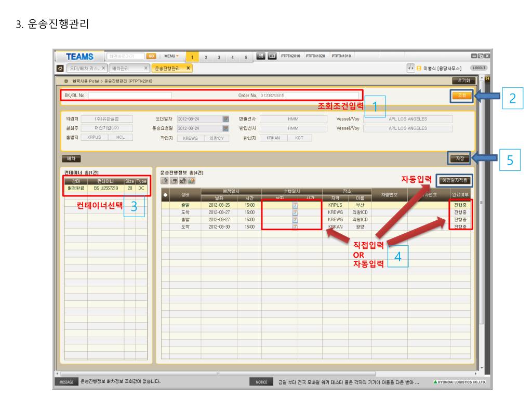This screenshot has height=399, width=532.
Task: Click the 초기화 reset button
Action: coord(464,81)
